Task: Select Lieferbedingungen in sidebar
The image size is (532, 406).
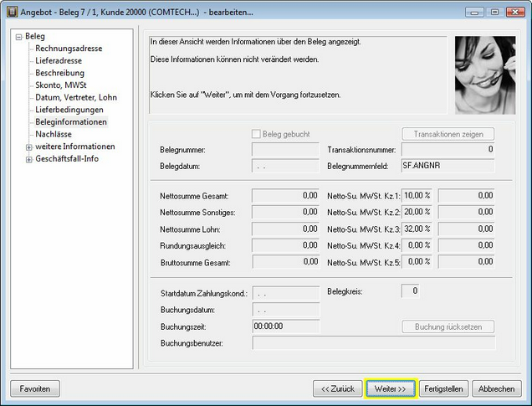Action: (69, 110)
